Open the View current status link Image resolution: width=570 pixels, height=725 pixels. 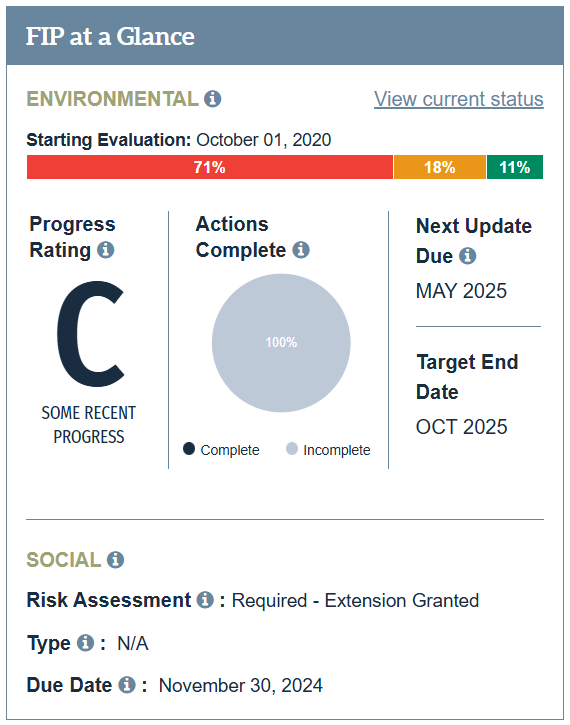click(459, 99)
